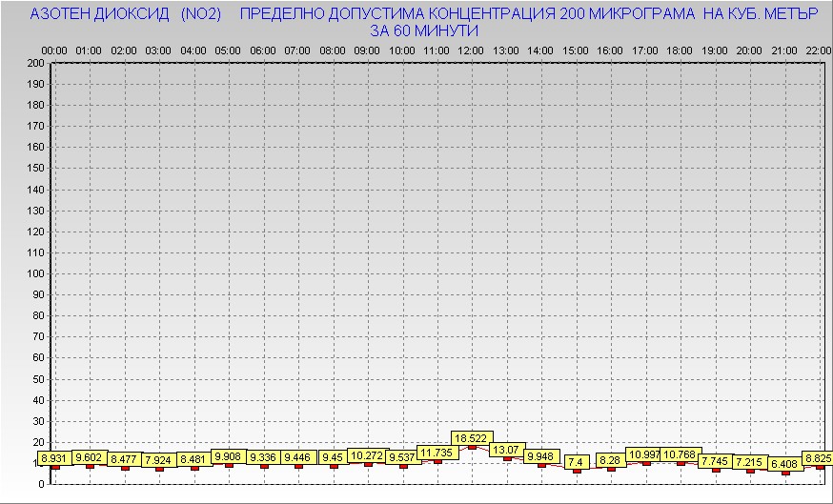Click the 80 concentration axis tick

coord(38,316)
